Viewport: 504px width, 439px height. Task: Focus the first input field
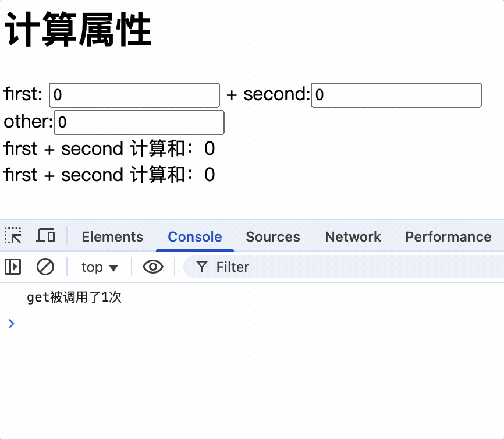pos(134,95)
